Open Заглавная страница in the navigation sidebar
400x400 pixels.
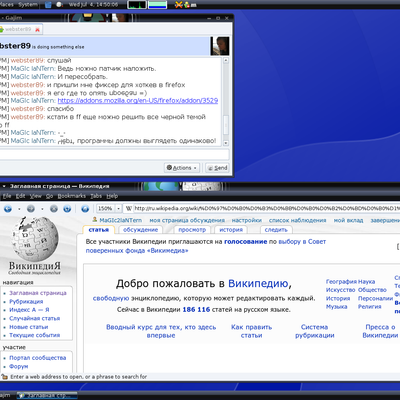(38, 293)
